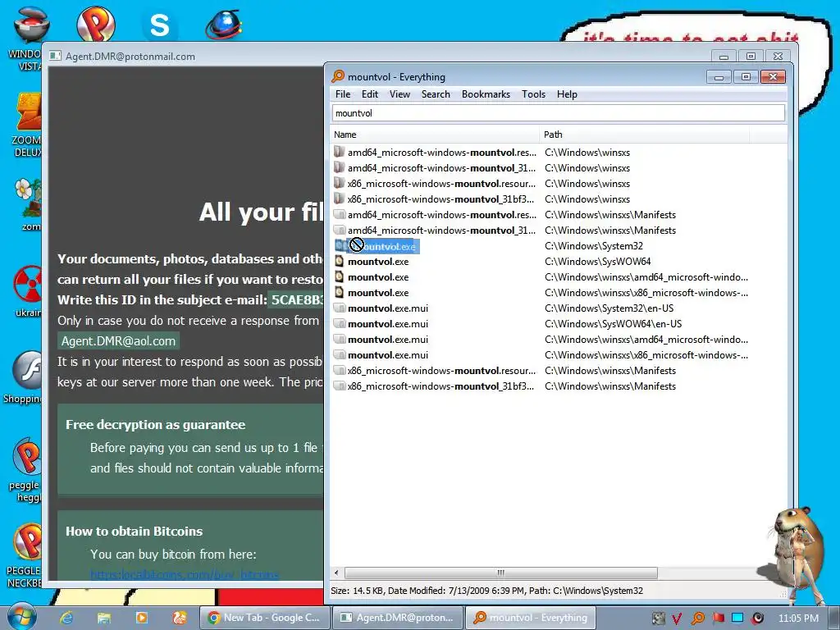Select mountvol.exe in winsxs\x86_microsoft-windows-... path
The height and width of the screenshot is (630, 840).
(x=378, y=293)
